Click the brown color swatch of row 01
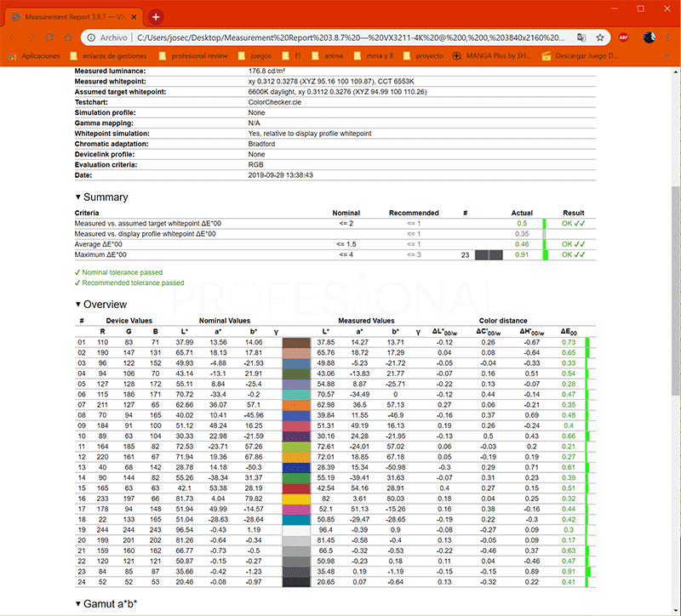Viewport: 681px width, 616px height. [296, 343]
